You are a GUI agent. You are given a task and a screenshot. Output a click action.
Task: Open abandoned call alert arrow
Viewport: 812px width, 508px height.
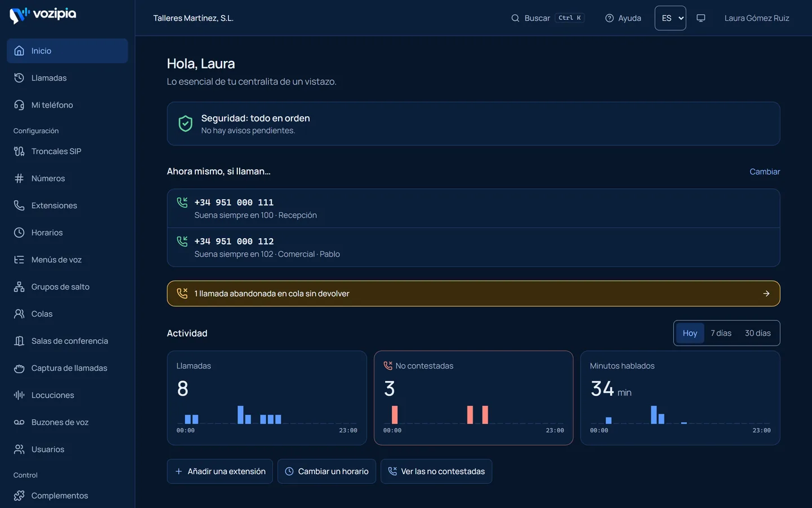pyautogui.click(x=766, y=294)
